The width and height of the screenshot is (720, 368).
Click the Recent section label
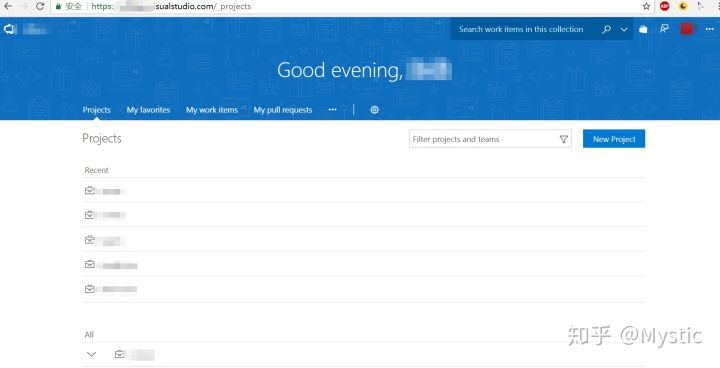pyautogui.click(x=96, y=170)
